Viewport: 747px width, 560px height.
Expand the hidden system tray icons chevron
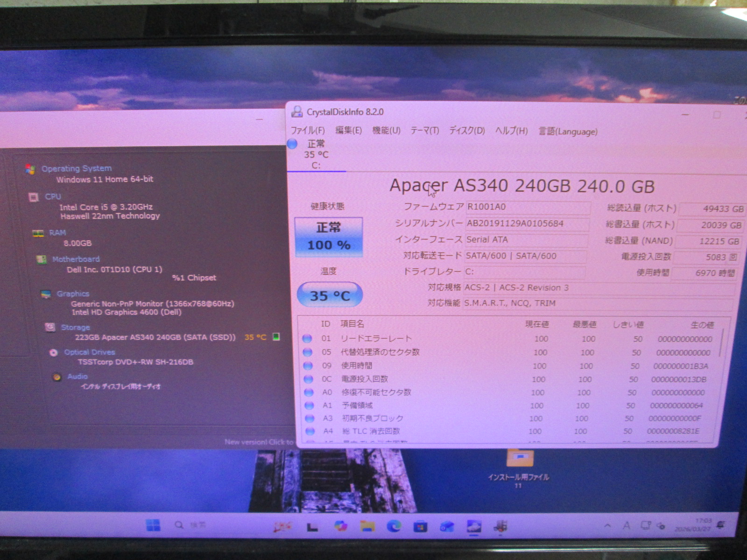tap(607, 525)
